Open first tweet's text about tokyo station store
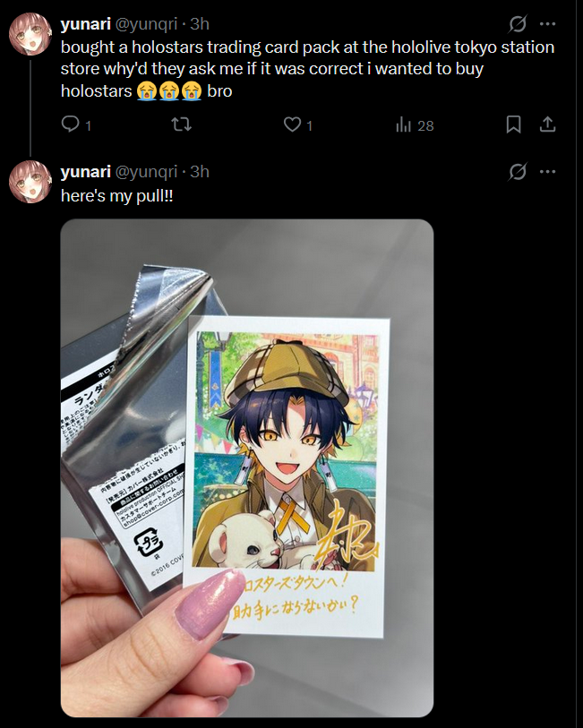Screen dimensions: 583x728 pyautogui.click(x=307, y=69)
